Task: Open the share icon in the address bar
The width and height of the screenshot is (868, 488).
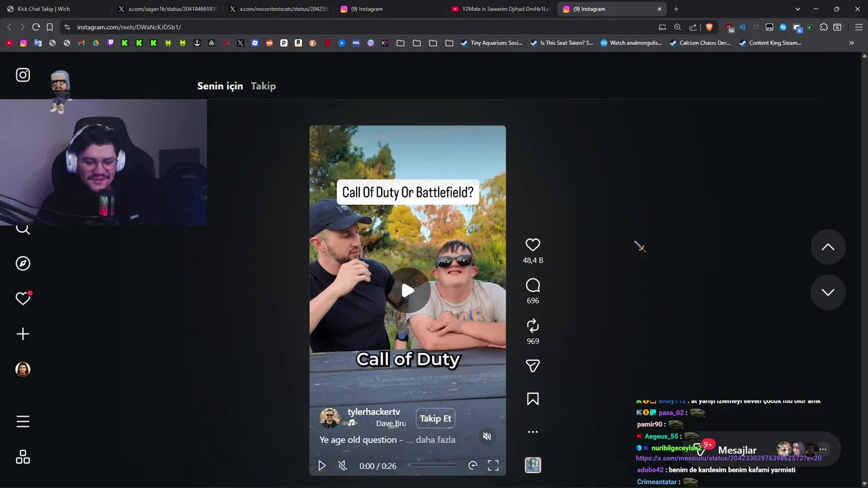Action: 693,27
